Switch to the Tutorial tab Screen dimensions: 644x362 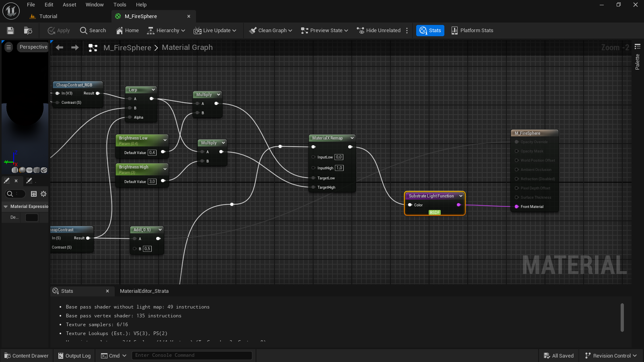48,16
